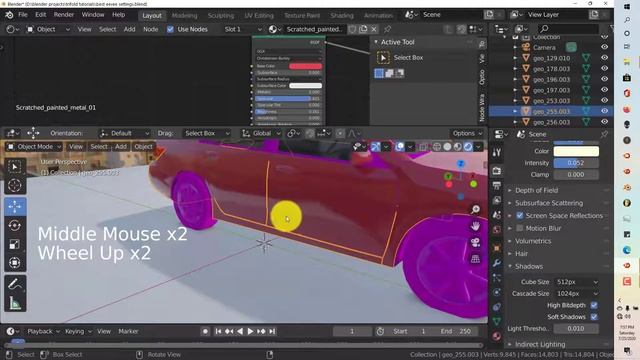Select the Annotate pencil tool
The width and height of the screenshot is (640, 360).
pos(15,284)
